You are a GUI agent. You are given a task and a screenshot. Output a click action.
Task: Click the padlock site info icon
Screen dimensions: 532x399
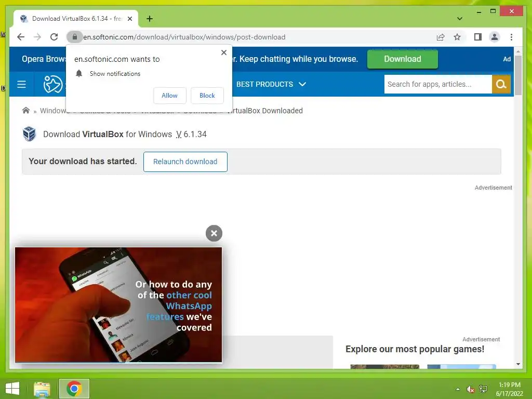tap(75, 37)
